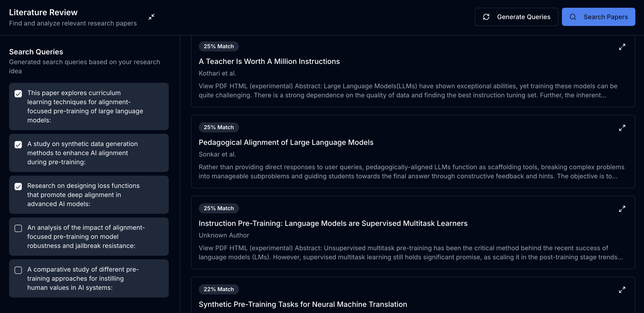
Task: Click the 'Search Queries' heading
Action: point(36,52)
